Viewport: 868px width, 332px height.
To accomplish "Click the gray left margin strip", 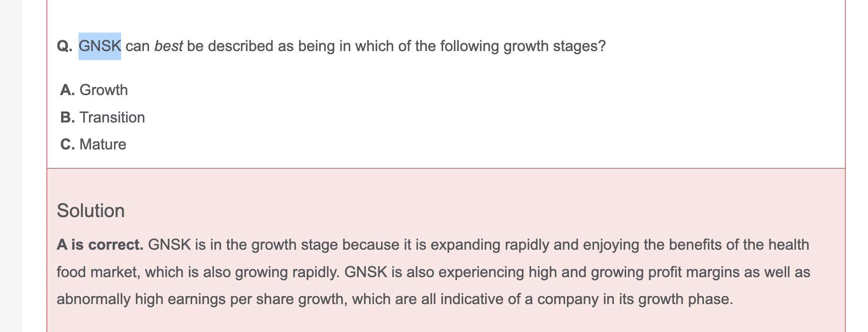I will point(11,166).
